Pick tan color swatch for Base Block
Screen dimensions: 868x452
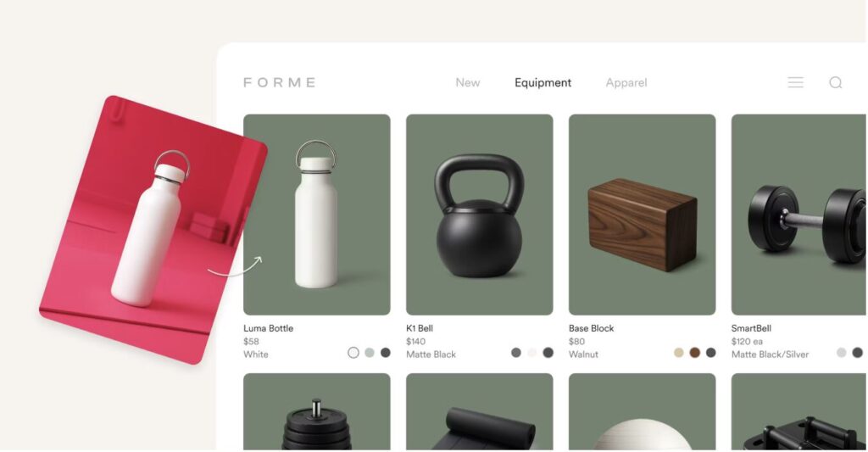[x=679, y=352]
